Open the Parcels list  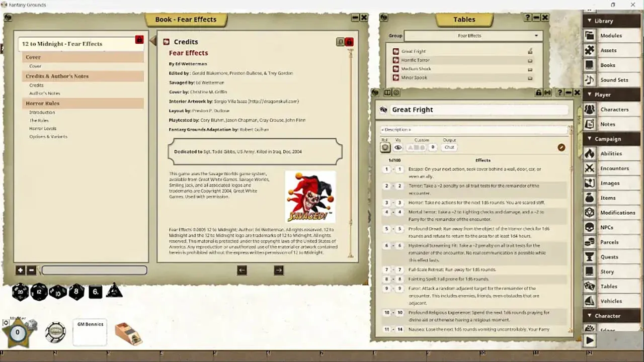612,242
